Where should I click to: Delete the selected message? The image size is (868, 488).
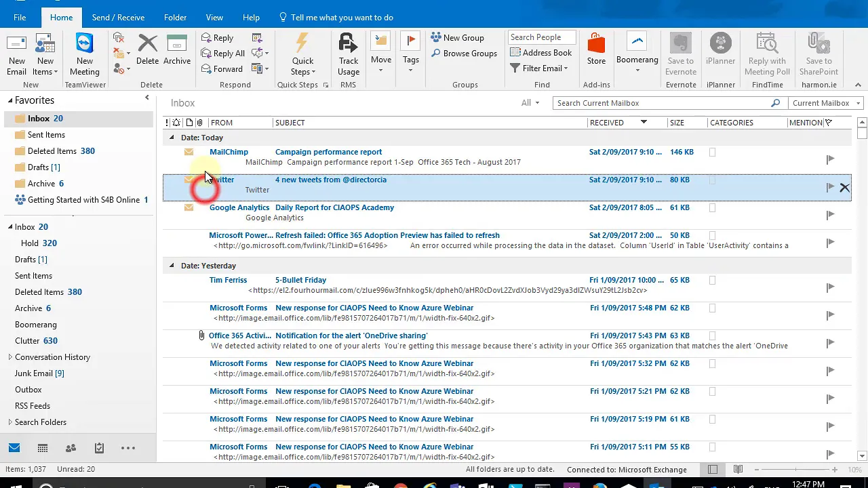[147, 50]
